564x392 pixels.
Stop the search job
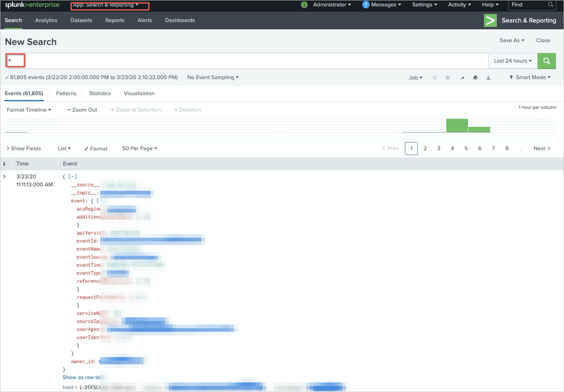448,77
